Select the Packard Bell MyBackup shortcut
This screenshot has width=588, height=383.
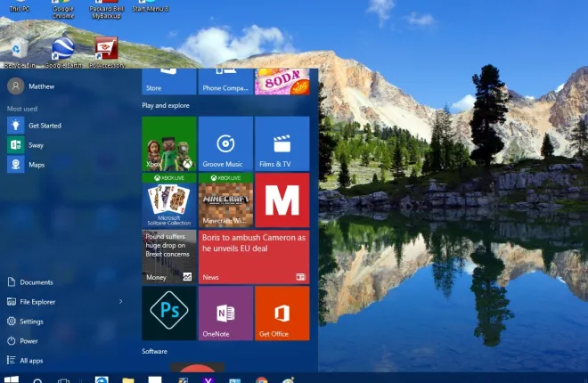(107, 10)
